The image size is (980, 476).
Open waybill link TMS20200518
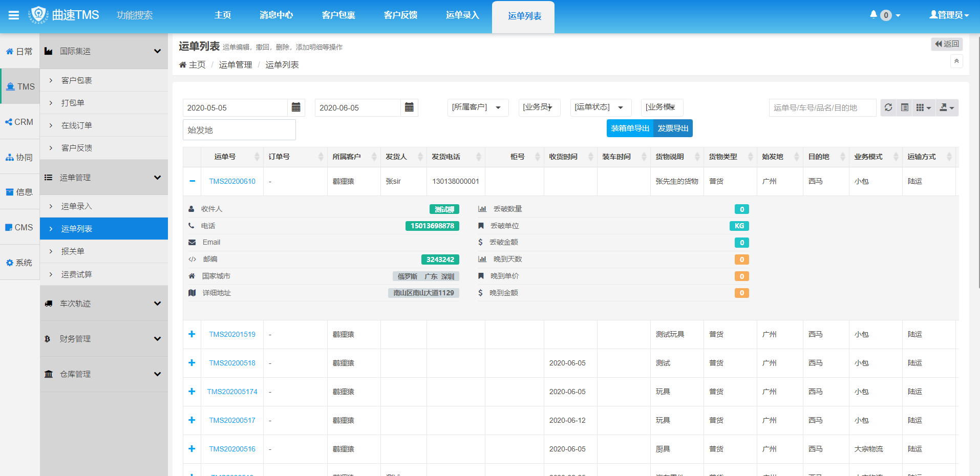[x=232, y=363]
